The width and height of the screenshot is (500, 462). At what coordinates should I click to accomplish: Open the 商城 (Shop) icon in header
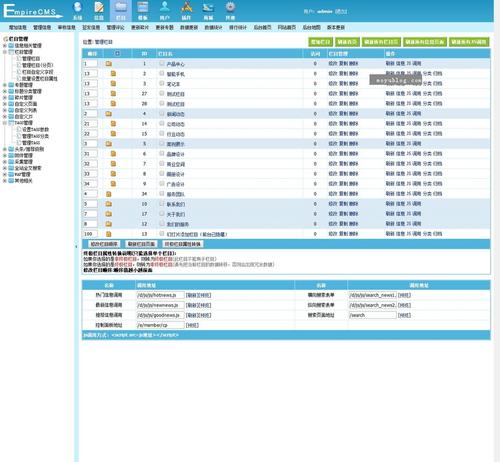click(208, 10)
